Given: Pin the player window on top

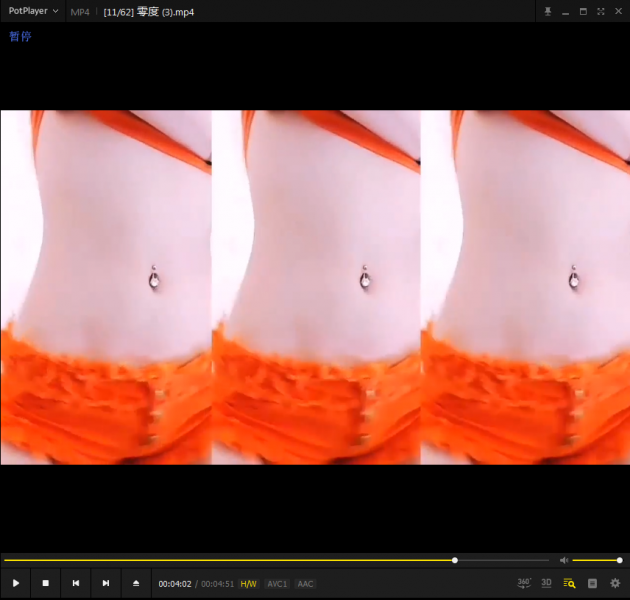Looking at the screenshot, I should click(x=547, y=11).
